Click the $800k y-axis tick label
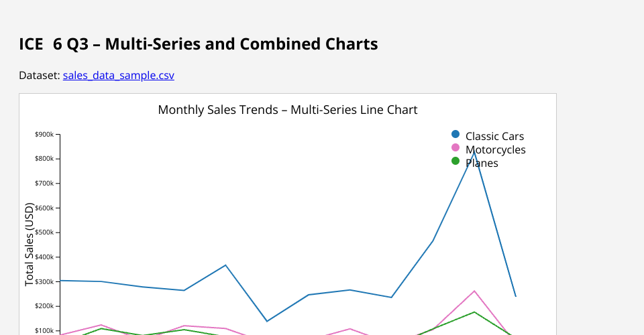Image resolution: width=644 pixels, height=335 pixels. 44,159
